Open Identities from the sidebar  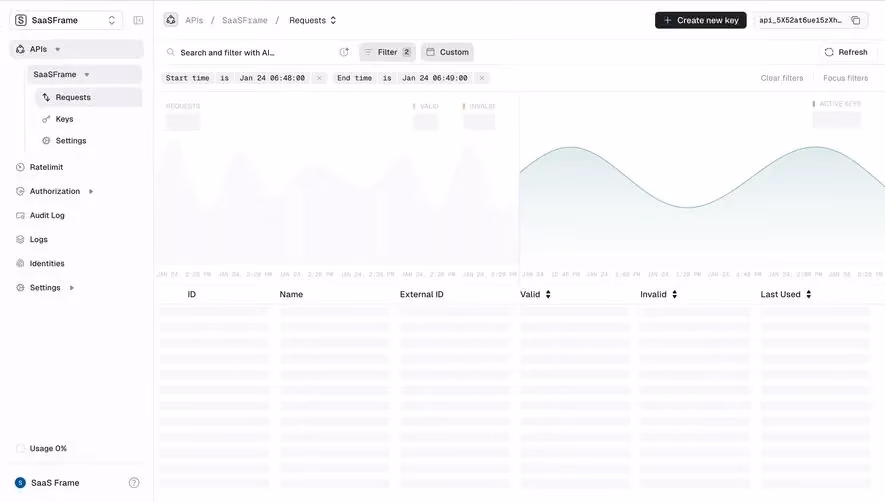(47, 263)
